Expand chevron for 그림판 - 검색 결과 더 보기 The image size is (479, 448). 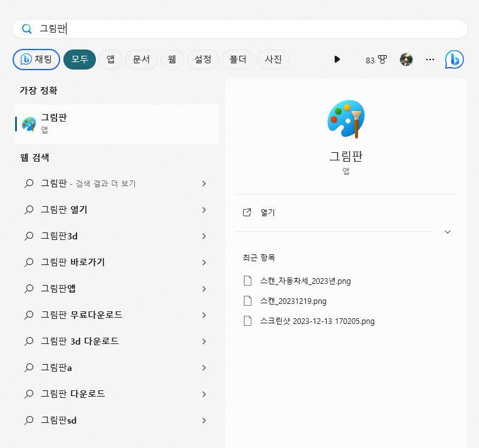coord(204,184)
